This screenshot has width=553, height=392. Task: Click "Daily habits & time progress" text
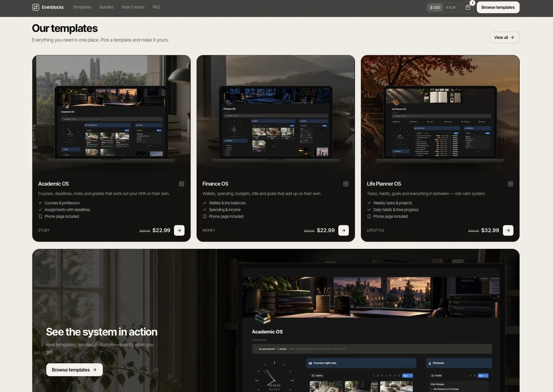pyautogui.click(x=396, y=210)
